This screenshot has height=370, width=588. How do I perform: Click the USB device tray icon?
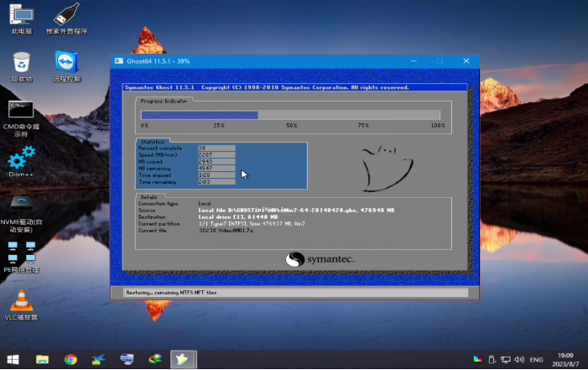coord(492,359)
